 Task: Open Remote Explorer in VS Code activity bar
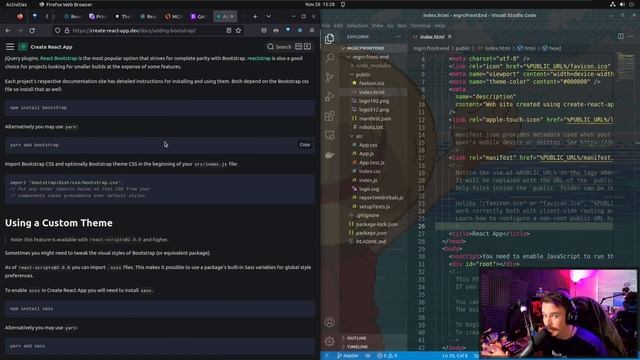(x=329, y=135)
